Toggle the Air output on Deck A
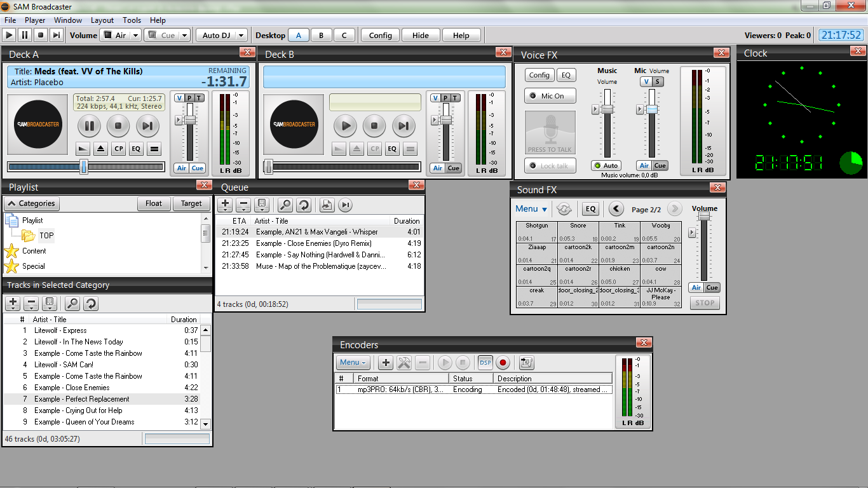The height and width of the screenshot is (488, 868). tap(182, 168)
